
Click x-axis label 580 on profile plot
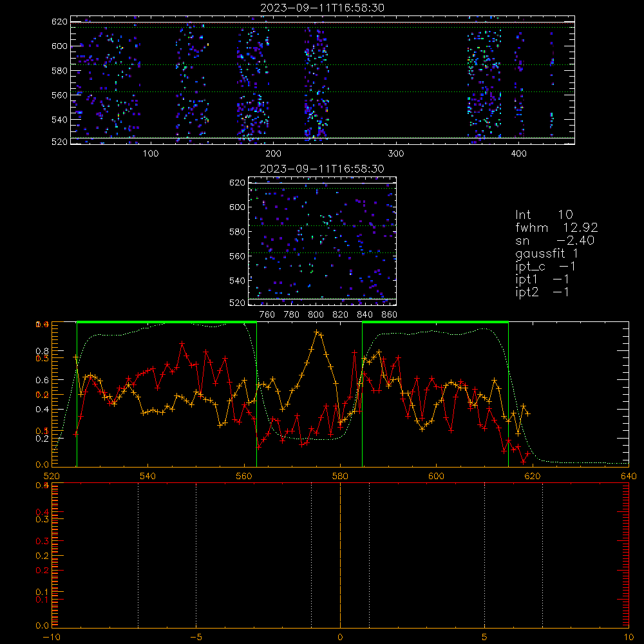pos(340,476)
